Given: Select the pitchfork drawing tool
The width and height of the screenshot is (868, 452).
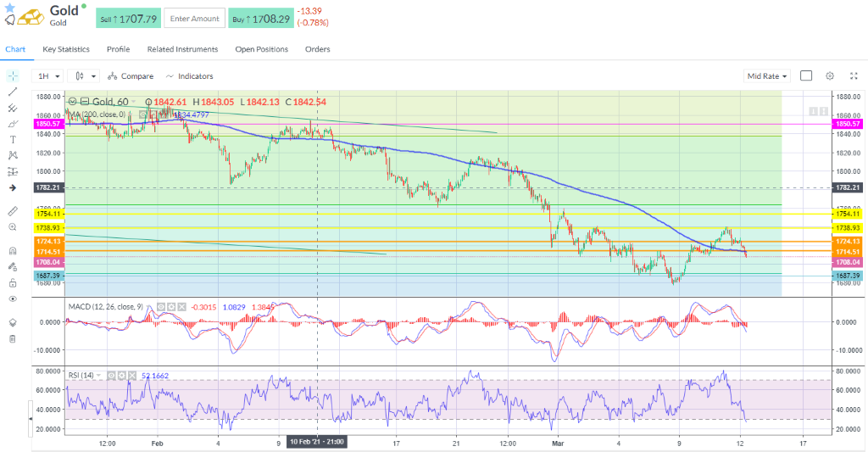Looking at the screenshot, I should point(13,108).
